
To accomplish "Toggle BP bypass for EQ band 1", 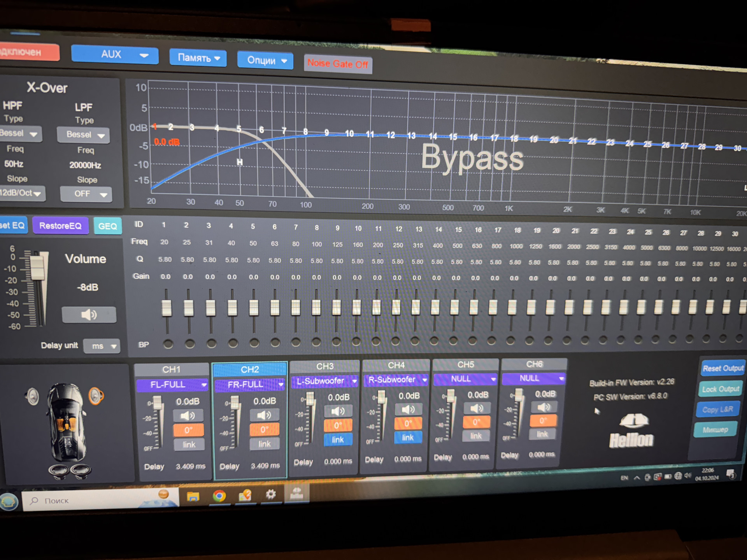I will click(x=168, y=344).
